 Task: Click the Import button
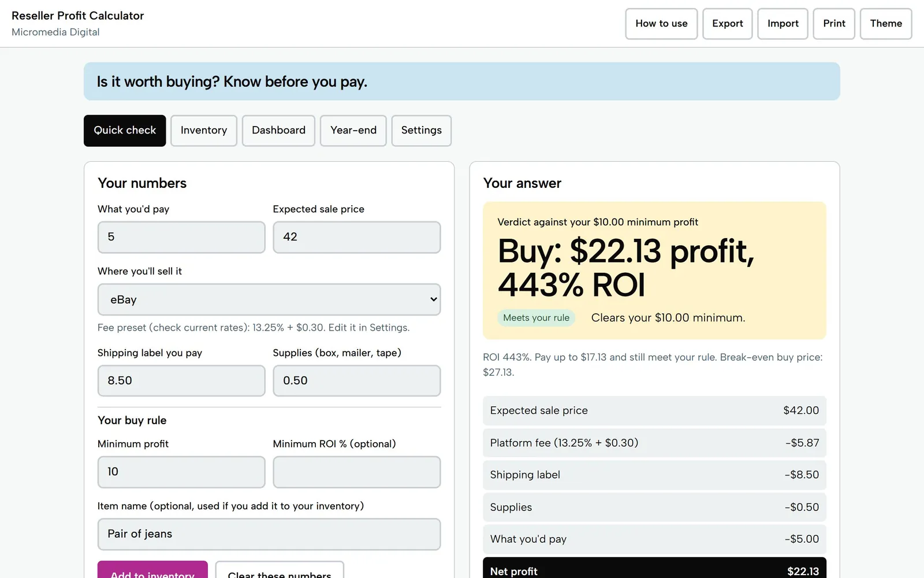[783, 24]
